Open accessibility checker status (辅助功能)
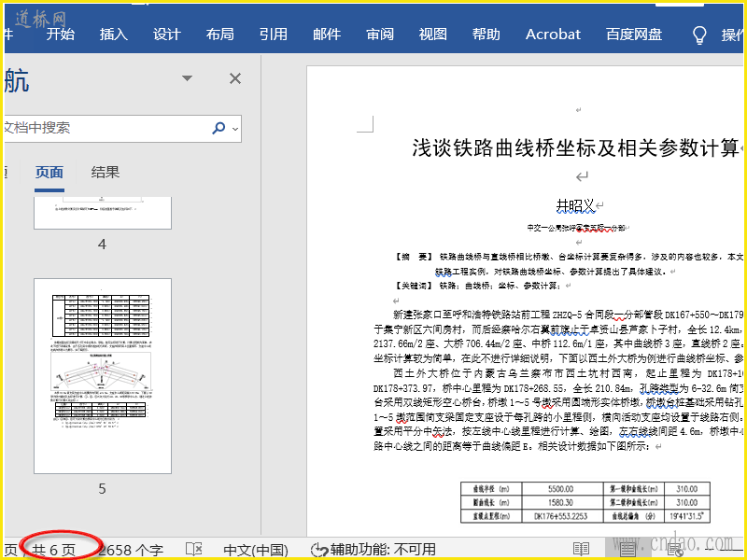The image size is (747, 560). (x=373, y=549)
